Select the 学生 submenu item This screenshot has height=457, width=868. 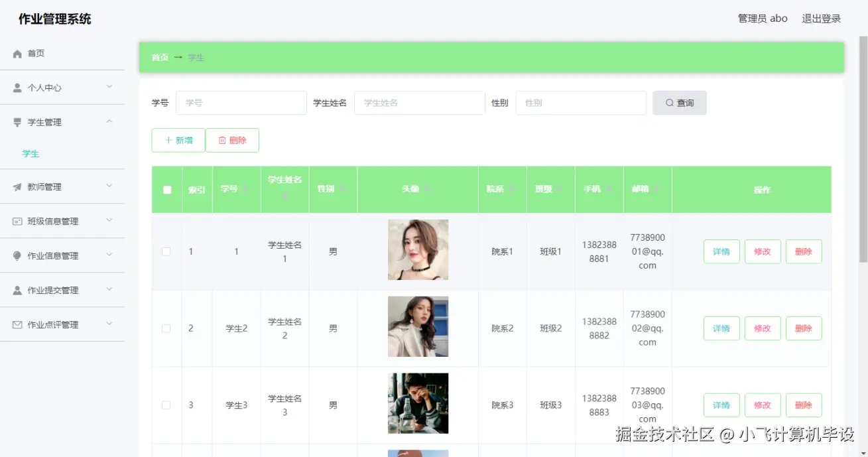(x=31, y=154)
